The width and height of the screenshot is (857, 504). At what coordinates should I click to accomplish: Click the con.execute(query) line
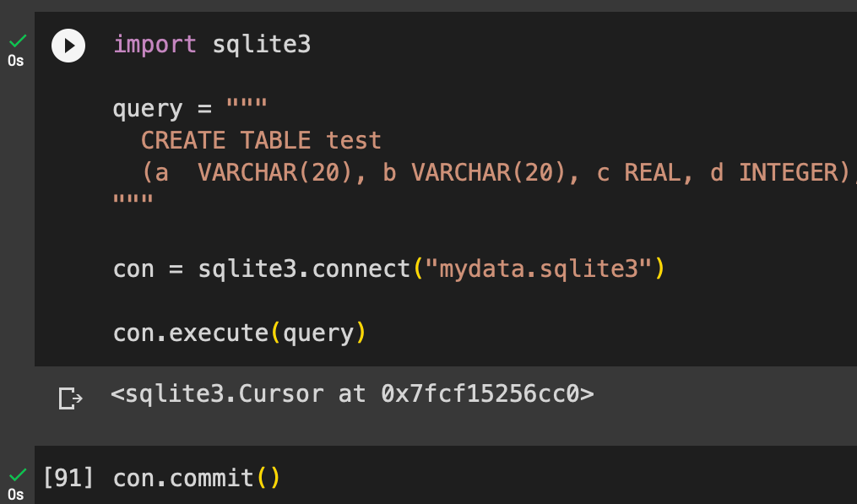(240, 333)
